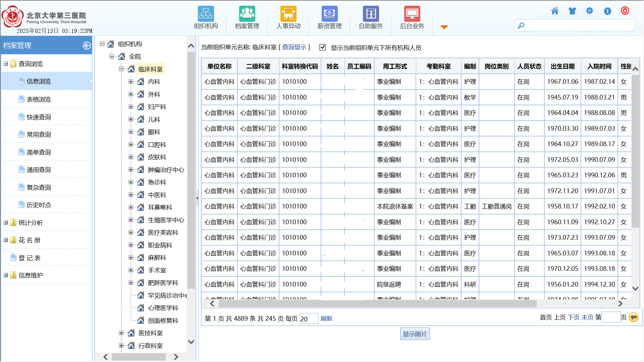
Task: Click the page number input before go
Action: click(x=611, y=317)
